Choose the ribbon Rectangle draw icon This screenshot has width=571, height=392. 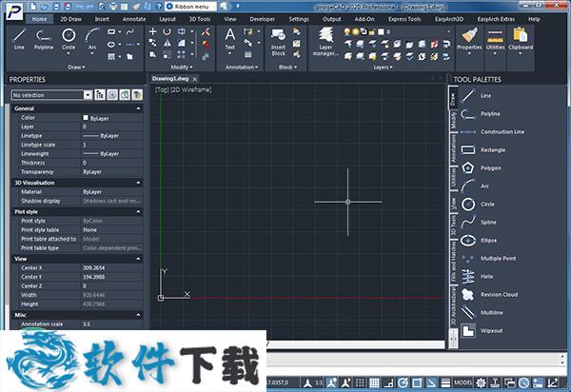click(x=111, y=32)
